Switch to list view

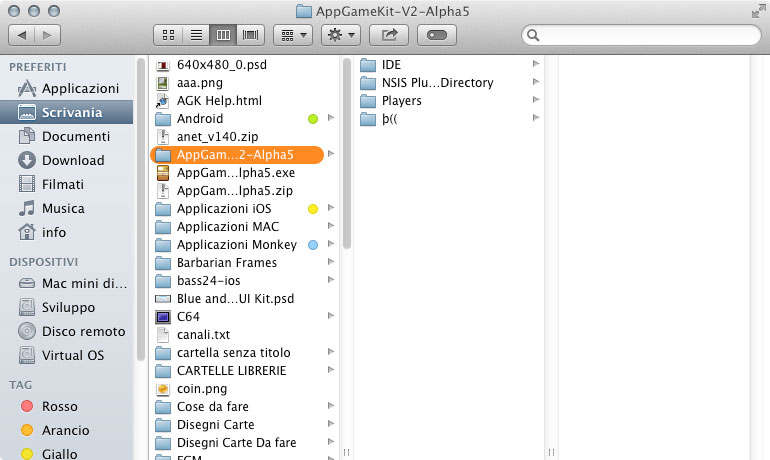tap(196, 35)
